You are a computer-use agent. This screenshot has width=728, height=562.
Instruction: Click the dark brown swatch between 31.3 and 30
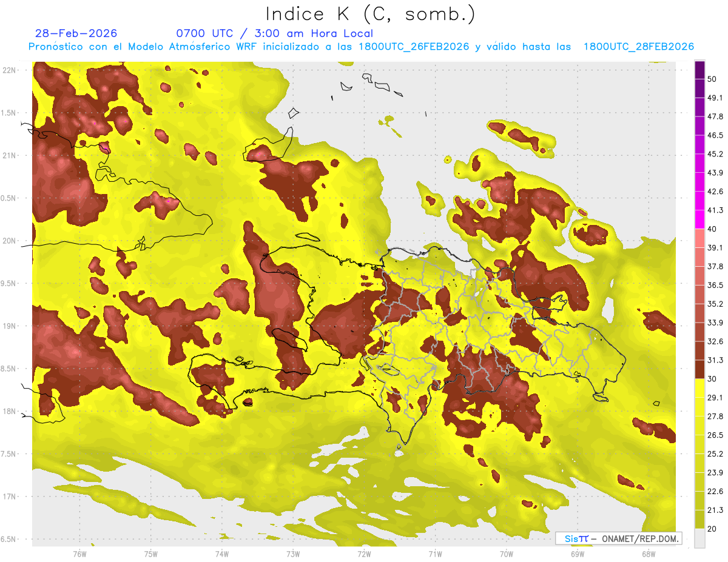pos(699,369)
